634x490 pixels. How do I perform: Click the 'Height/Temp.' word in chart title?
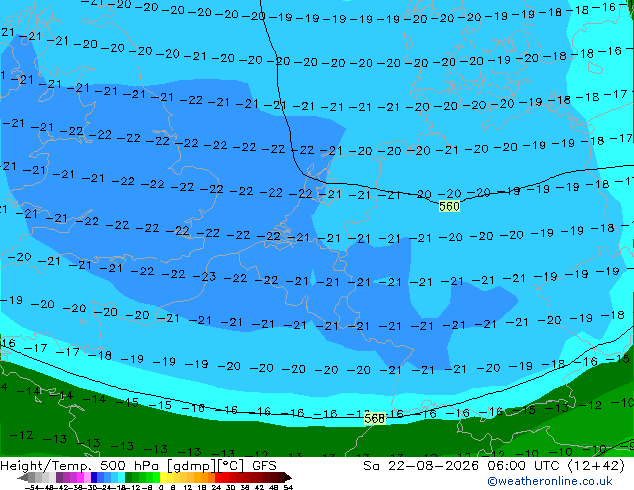[47, 466]
